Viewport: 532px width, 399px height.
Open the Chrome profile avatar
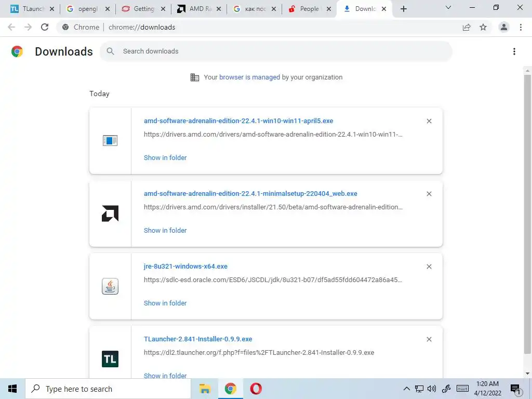coord(504,27)
